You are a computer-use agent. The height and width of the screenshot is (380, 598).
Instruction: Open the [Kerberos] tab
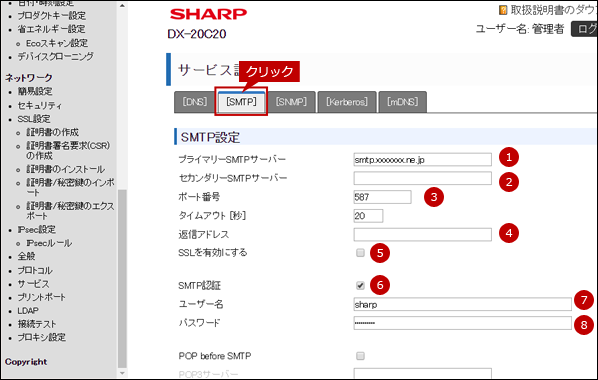347,102
